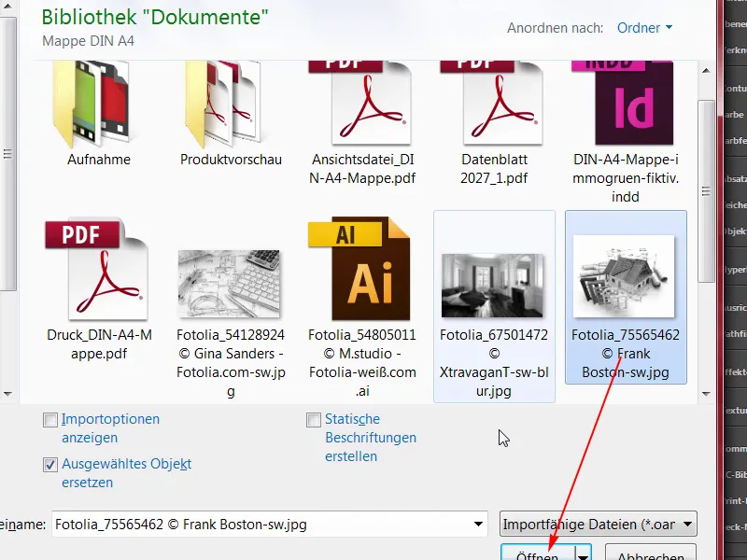
Task: Click the Fotolia_67501472 XtravaganT file name
Action: (x=494, y=363)
